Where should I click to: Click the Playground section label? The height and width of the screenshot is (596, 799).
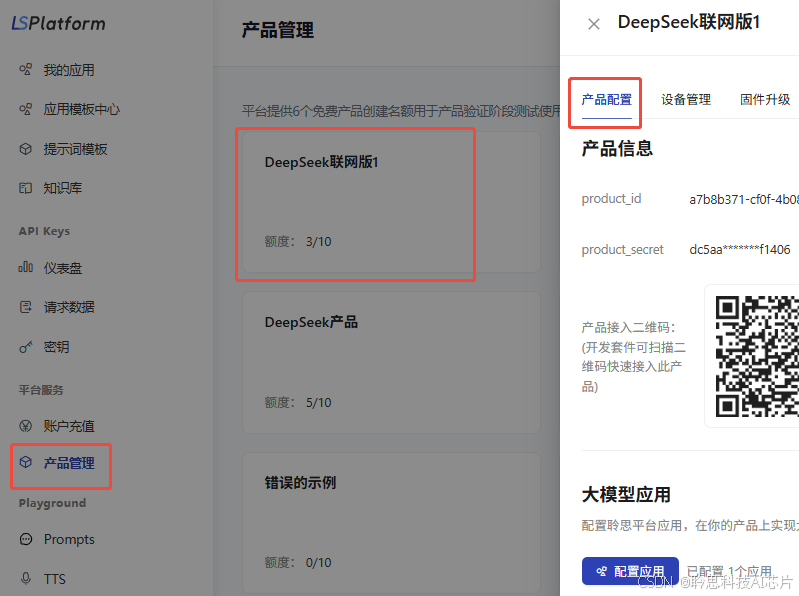[52, 503]
